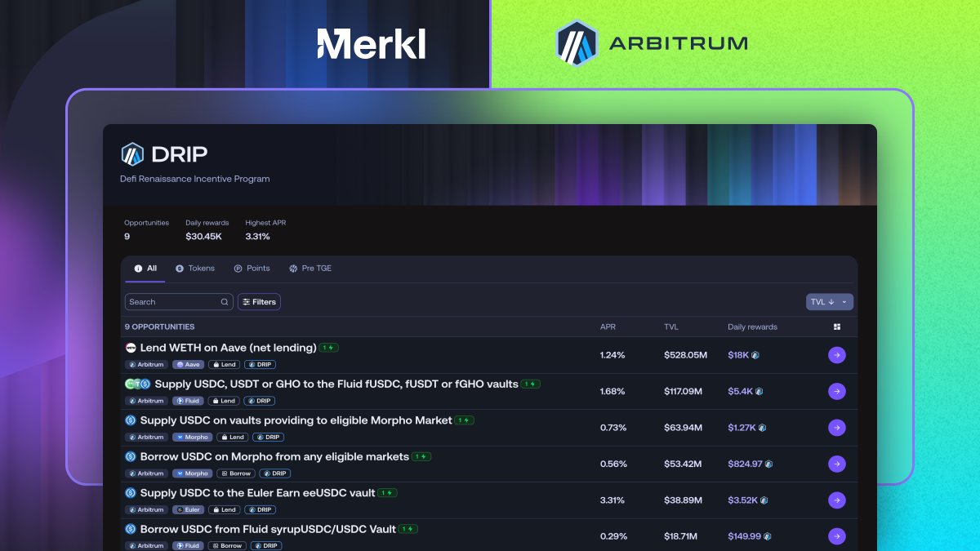Click the $30.45K Daily rewards summary stat

point(204,237)
